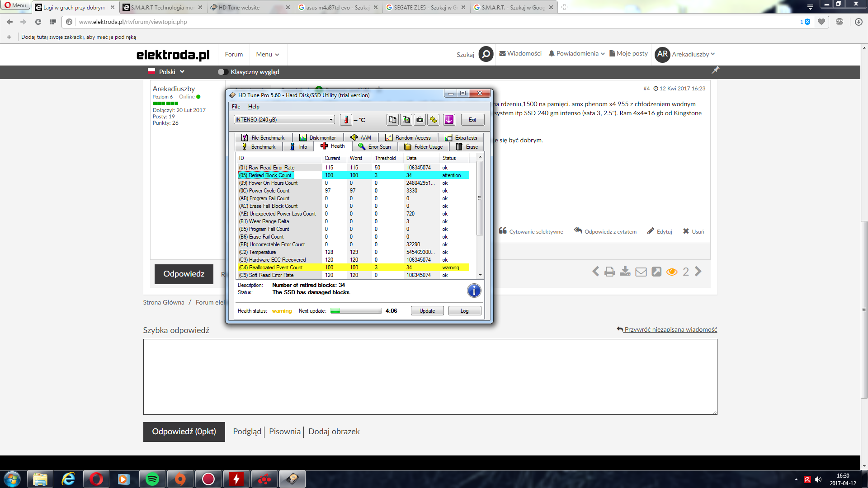Click the copy screenshot to clipboard icon in HD Tune
This screenshot has width=868, height=488.
click(x=406, y=120)
